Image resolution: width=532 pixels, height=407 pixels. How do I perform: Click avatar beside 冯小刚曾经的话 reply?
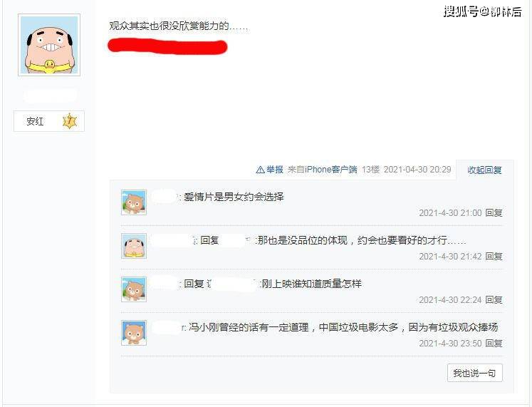coord(134,333)
